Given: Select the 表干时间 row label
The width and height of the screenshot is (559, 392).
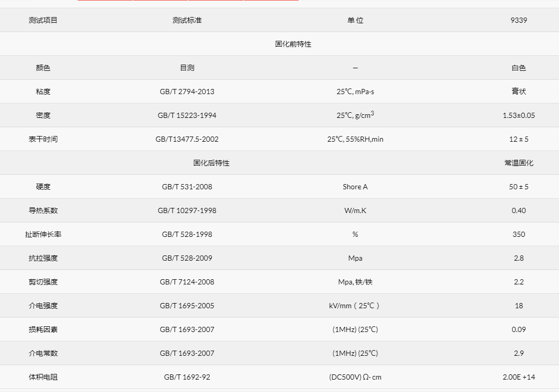Looking at the screenshot, I should coord(43,139).
